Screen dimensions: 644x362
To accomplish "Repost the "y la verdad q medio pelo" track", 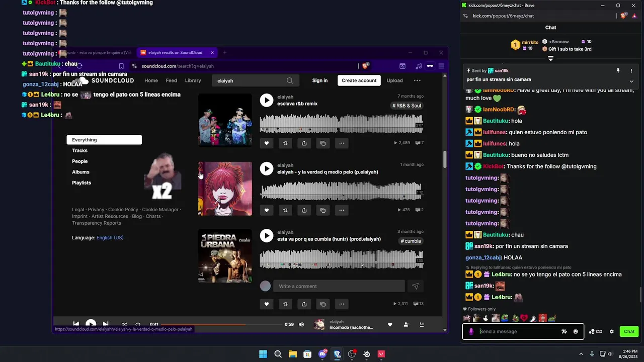I will click(285, 210).
